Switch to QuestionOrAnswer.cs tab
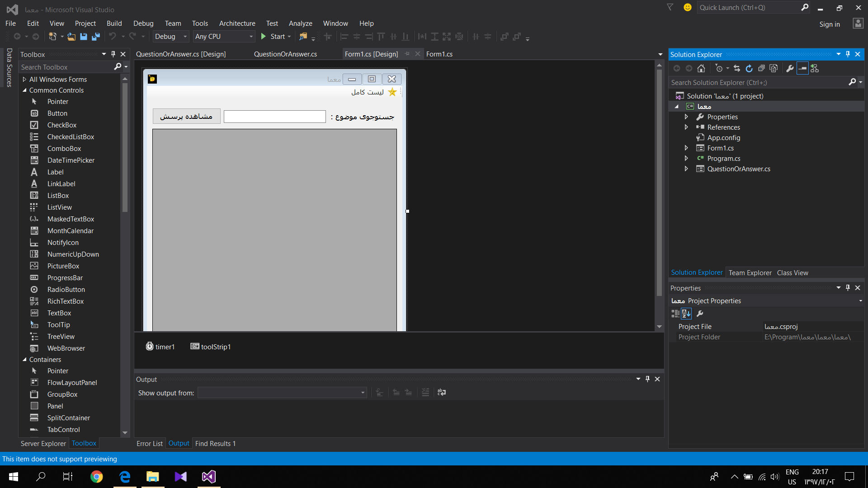The image size is (868, 488). point(285,54)
